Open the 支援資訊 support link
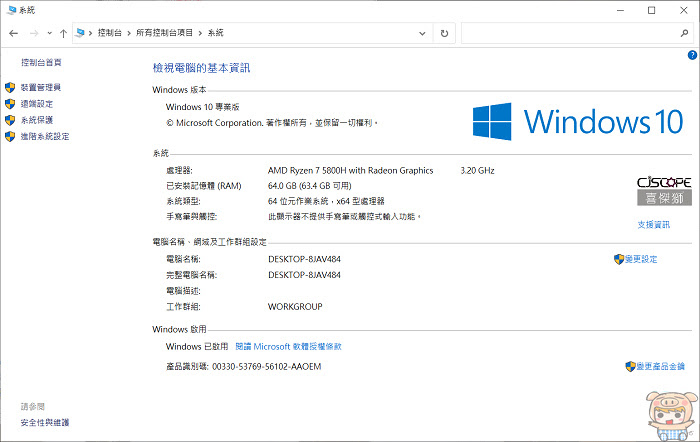700x442 pixels. click(x=654, y=225)
